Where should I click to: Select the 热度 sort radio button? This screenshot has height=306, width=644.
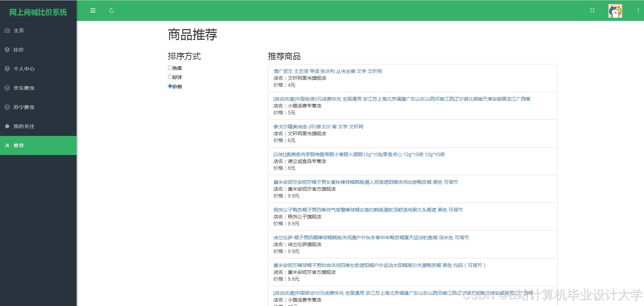[170, 68]
